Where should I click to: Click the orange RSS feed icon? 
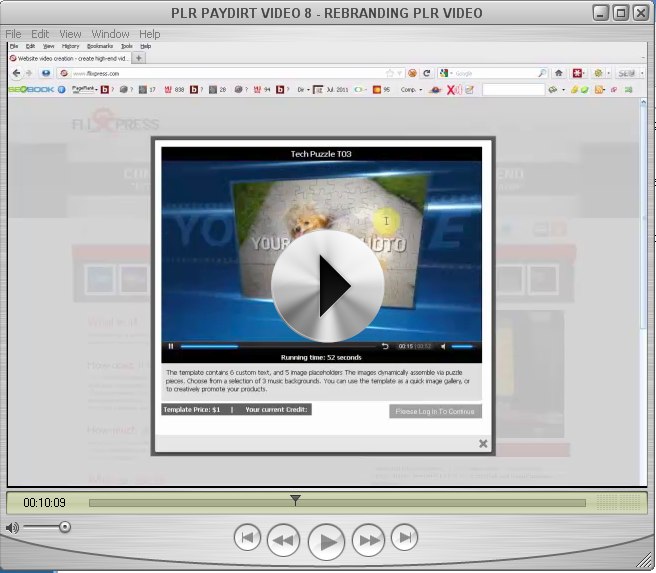599,90
